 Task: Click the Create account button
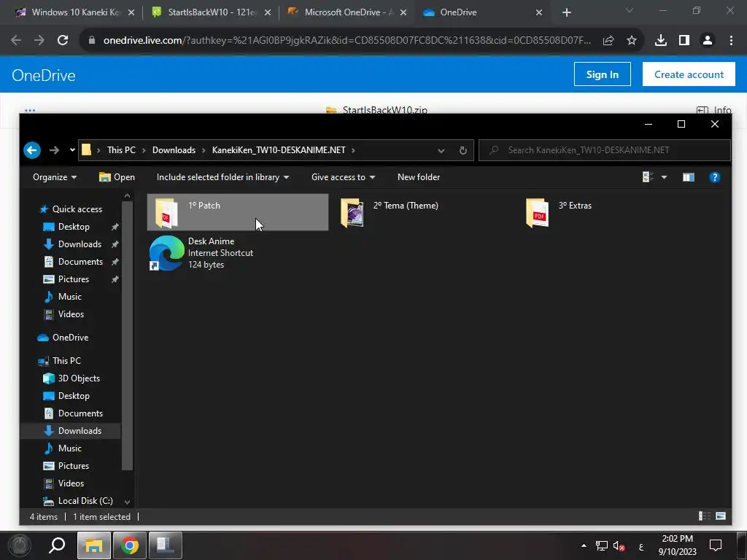[x=689, y=74]
